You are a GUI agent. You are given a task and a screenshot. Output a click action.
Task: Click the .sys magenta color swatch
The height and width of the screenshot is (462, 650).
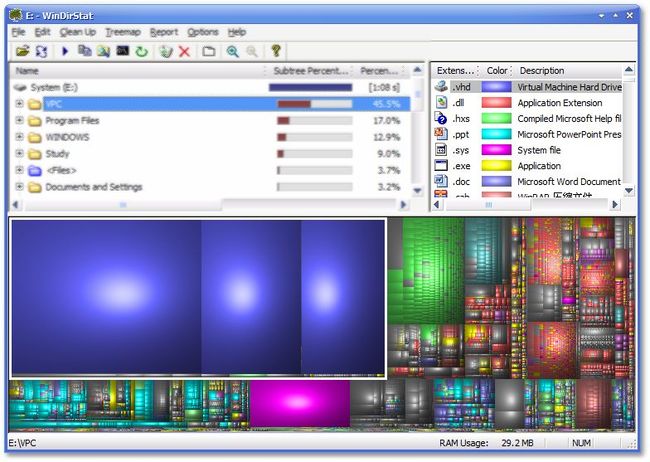pyautogui.click(x=496, y=150)
